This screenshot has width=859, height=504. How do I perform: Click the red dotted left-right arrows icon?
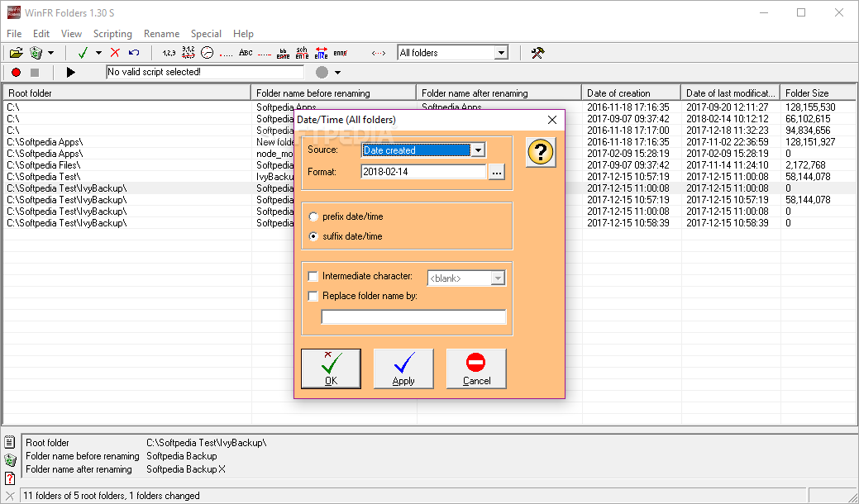point(379,53)
